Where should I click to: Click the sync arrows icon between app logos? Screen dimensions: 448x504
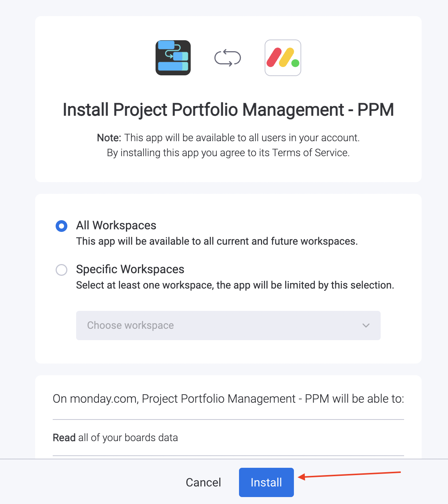(x=227, y=57)
